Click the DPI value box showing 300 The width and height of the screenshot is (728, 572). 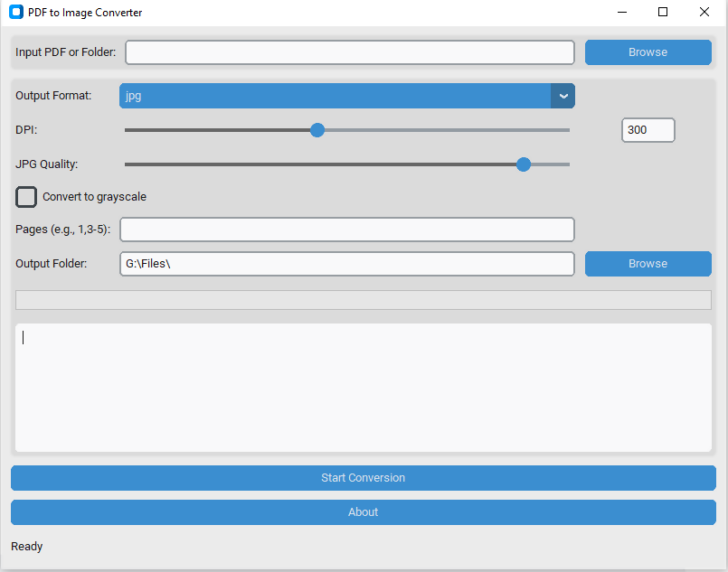(648, 130)
